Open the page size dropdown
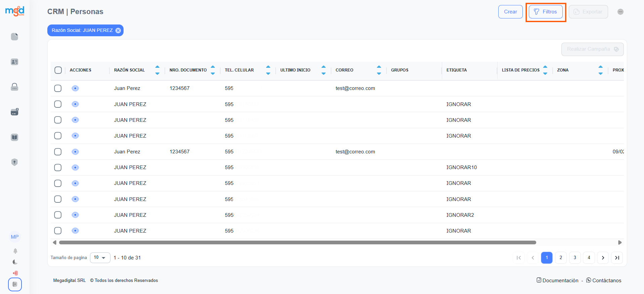Image resolution: width=644 pixels, height=294 pixels. [x=100, y=258]
